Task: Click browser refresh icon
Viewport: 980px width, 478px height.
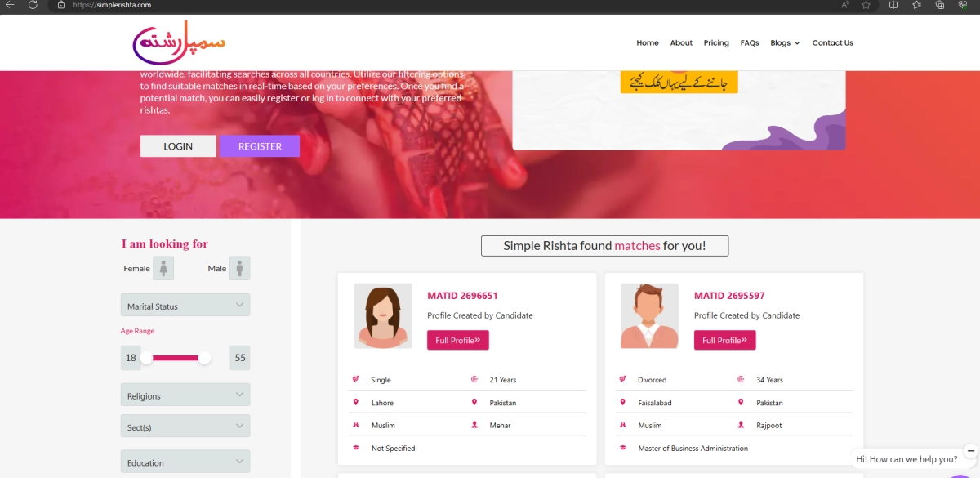Action: point(33,5)
